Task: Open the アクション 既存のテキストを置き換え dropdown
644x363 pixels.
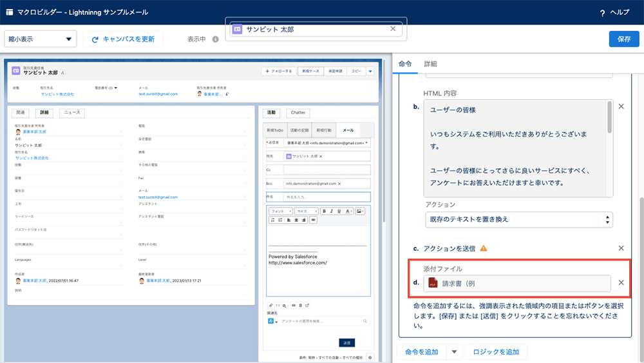Action: pyautogui.click(x=519, y=219)
